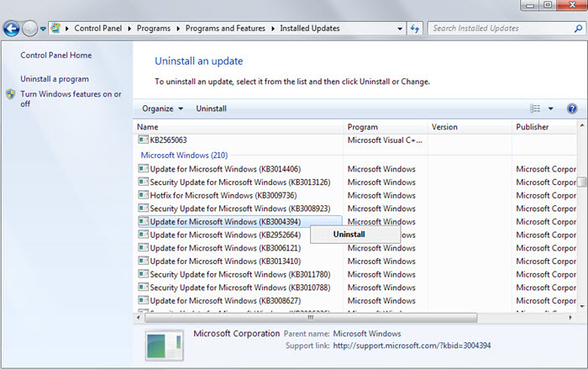Open Control Panel Home link
This screenshot has width=588, height=370.
coord(56,55)
